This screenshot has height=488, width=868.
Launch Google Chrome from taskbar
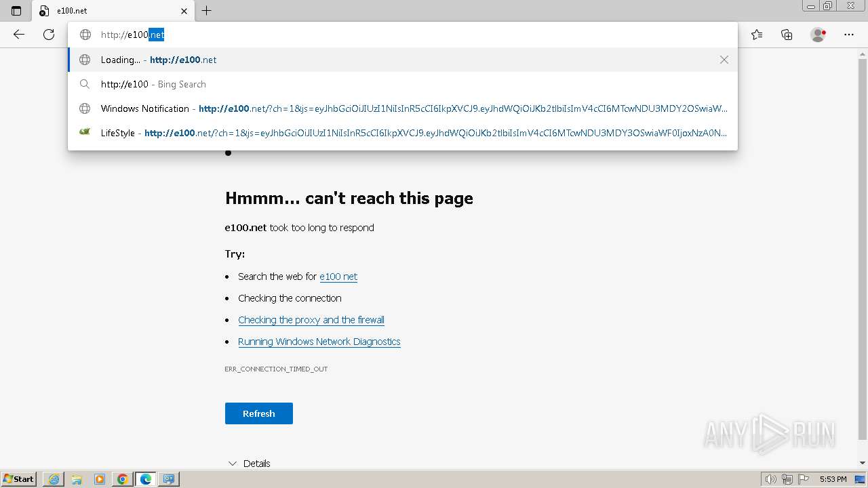point(123,479)
